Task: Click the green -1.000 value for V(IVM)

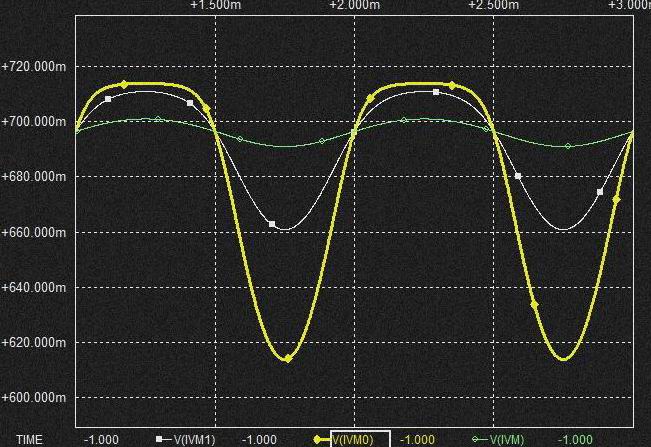Action: click(575, 439)
